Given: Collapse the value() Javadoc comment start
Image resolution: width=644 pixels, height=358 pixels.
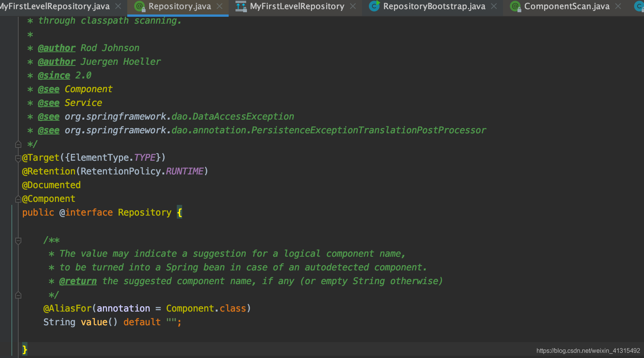Looking at the screenshot, I should click(18, 240).
